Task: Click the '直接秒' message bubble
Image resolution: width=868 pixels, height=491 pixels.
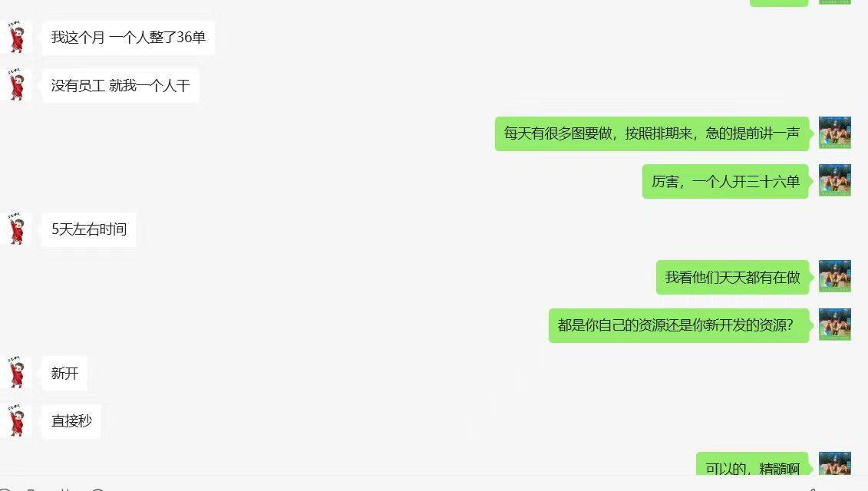Action: tap(71, 420)
